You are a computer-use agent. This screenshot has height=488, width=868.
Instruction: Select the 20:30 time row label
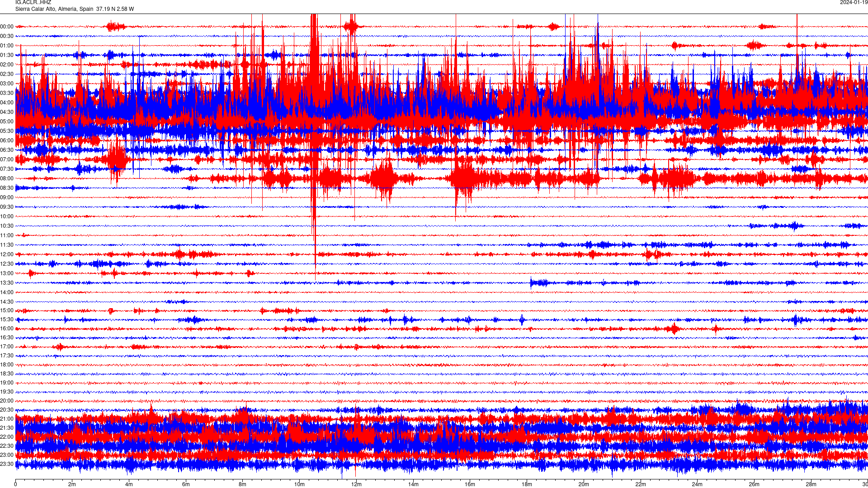[x=7, y=410]
